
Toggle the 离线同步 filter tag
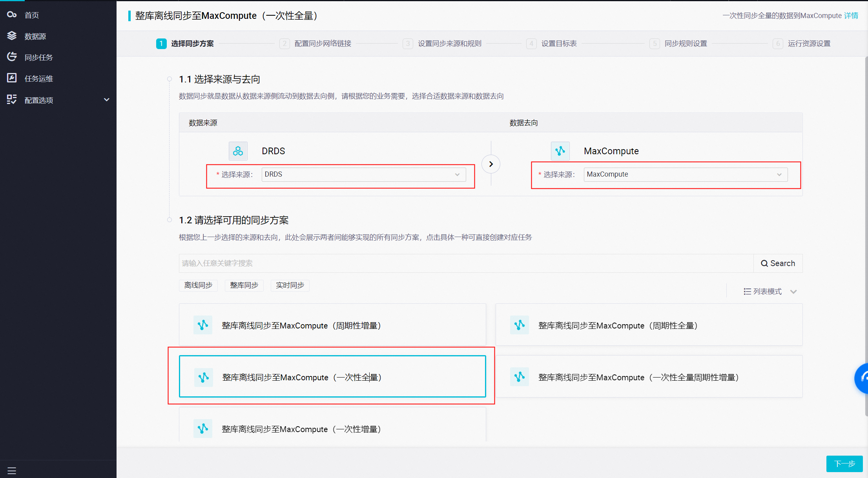pos(198,285)
